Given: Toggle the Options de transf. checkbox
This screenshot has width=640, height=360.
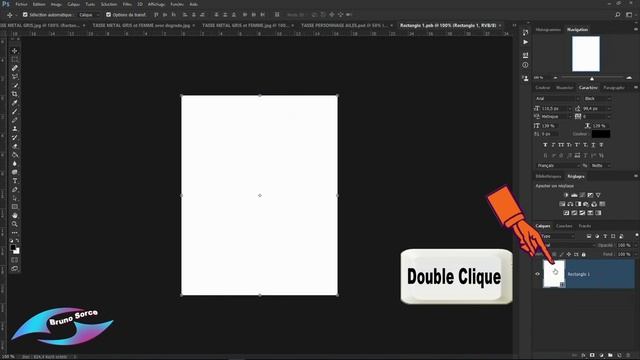Looking at the screenshot, I should tap(109, 15).
